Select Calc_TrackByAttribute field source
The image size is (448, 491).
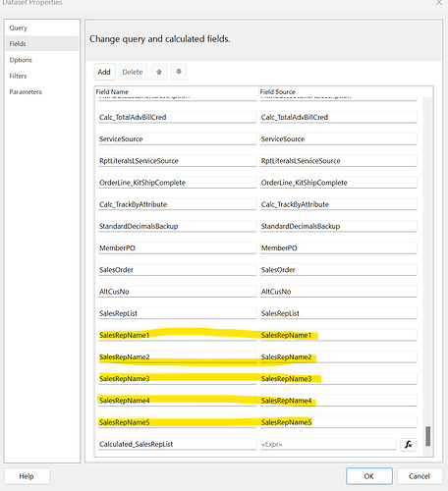coord(339,204)
